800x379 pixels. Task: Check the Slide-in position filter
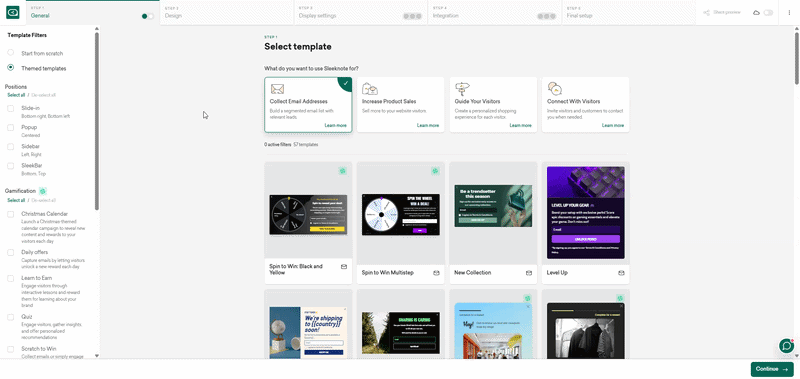(x=11, y=108)
